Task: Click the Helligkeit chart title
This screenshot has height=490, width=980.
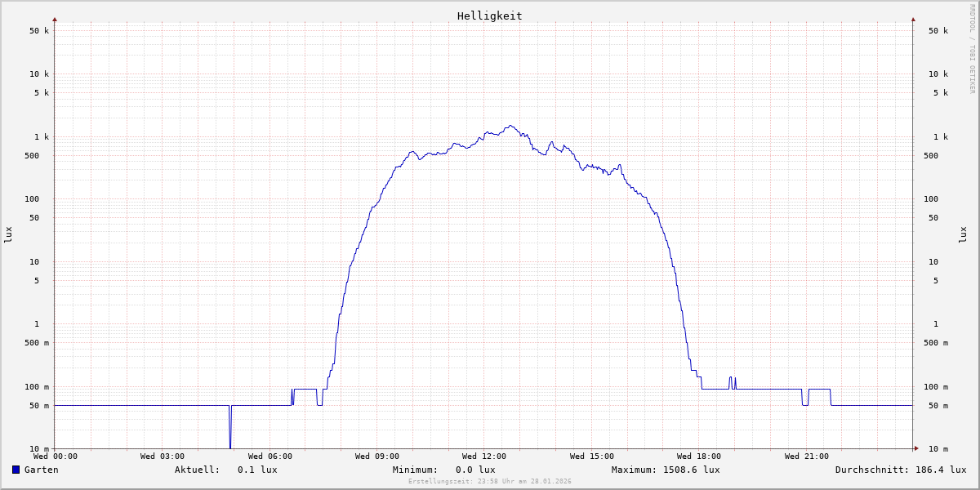Action: point(489,16)
